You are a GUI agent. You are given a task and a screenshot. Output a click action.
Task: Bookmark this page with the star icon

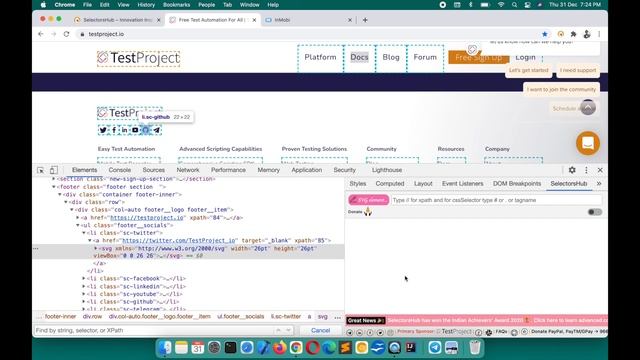(544, 34)
